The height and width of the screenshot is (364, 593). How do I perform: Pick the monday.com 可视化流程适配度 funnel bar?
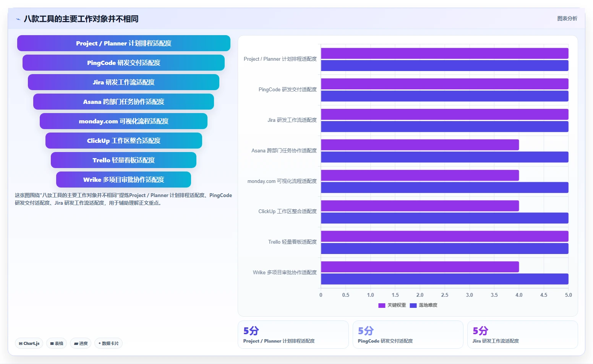[x=123, y=121]
